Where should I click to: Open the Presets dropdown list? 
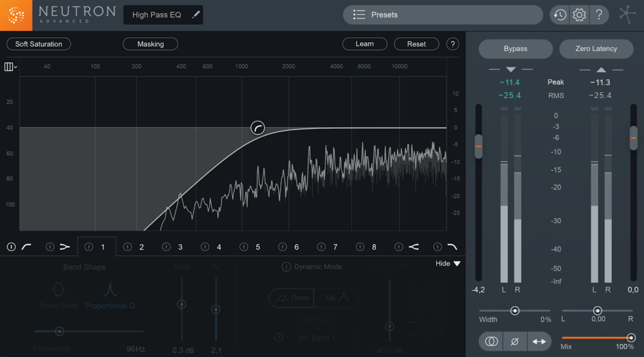(443, 15)
